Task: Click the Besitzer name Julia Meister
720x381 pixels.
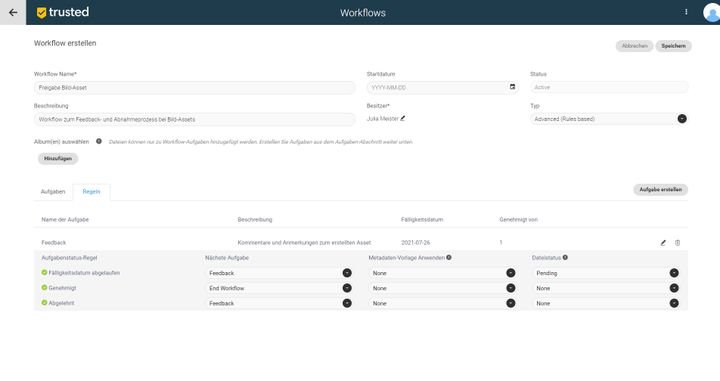Action: 382,119
